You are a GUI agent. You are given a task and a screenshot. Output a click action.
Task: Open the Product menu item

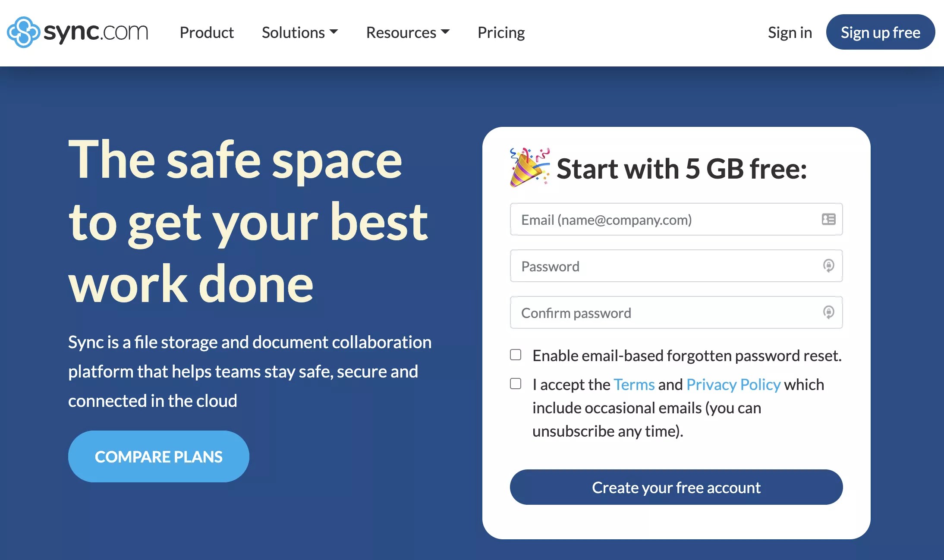click(207, 32)
